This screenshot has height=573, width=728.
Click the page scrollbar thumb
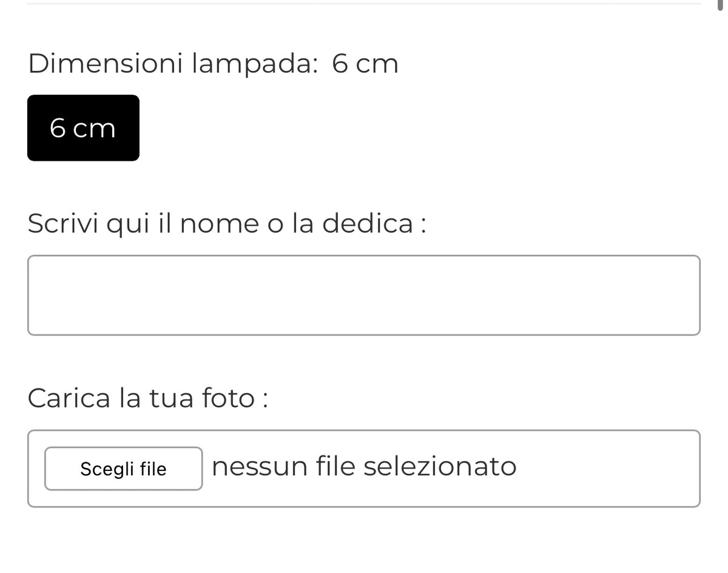pos(720,5)
